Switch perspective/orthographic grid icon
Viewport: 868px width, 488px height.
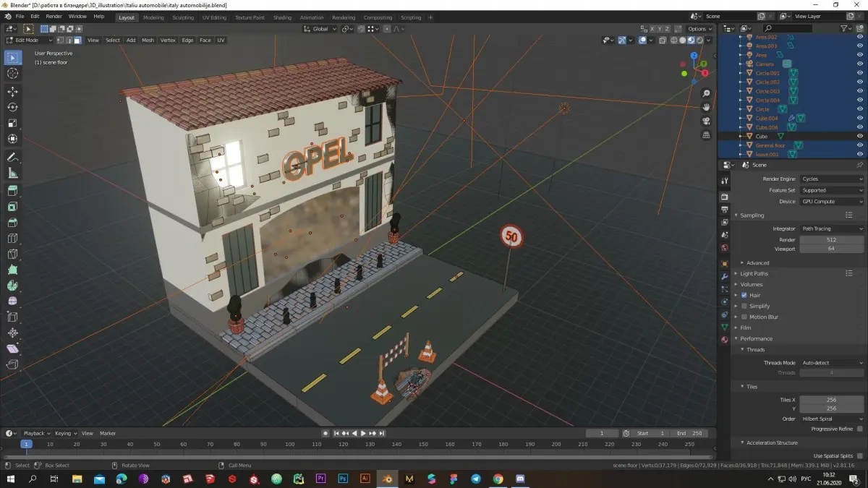706,134
